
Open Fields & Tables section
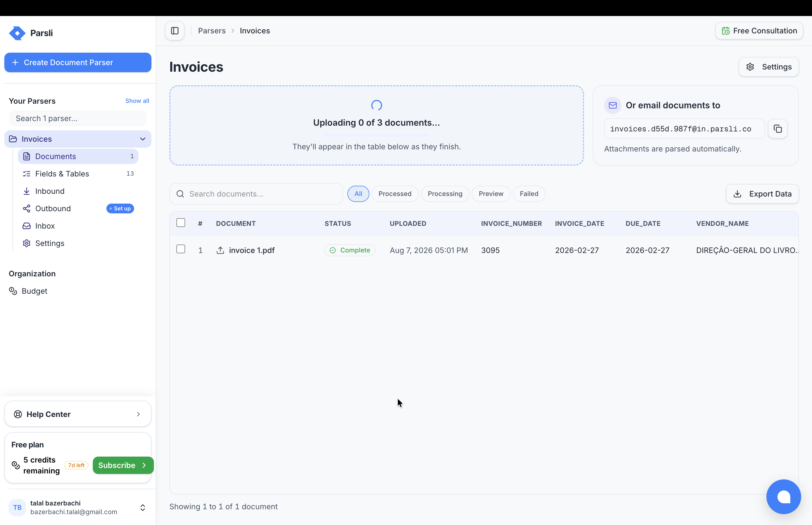click(78, 174)
